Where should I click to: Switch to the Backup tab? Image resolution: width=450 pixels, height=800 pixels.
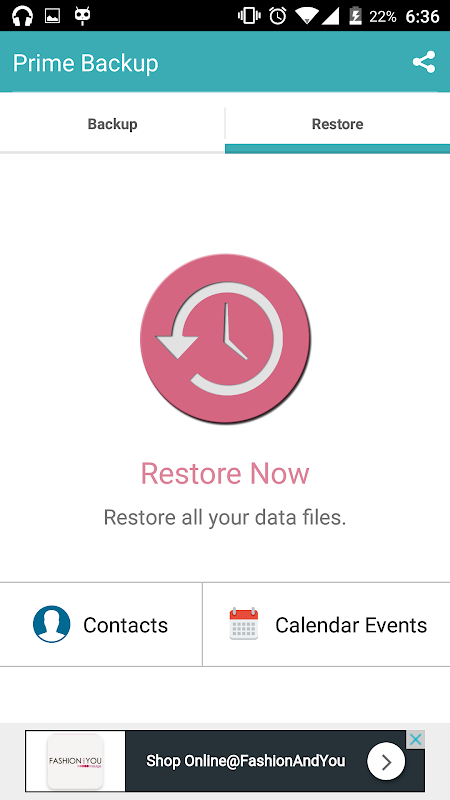112,123
